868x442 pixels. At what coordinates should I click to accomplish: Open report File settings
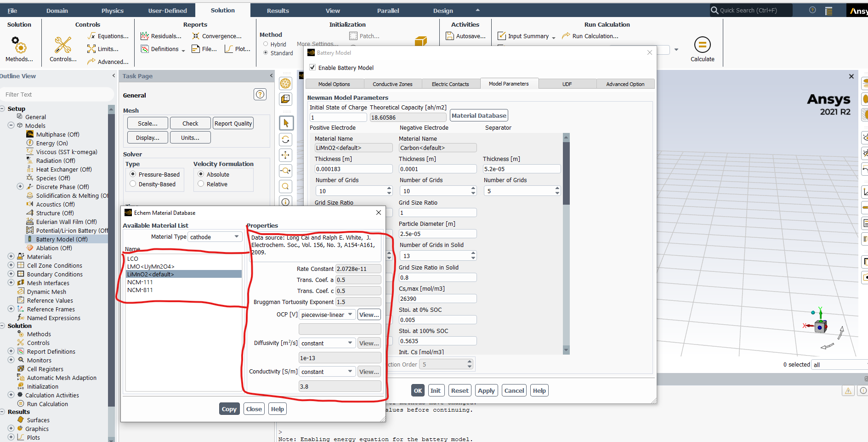pyautogui.click(x=204, y=49)
